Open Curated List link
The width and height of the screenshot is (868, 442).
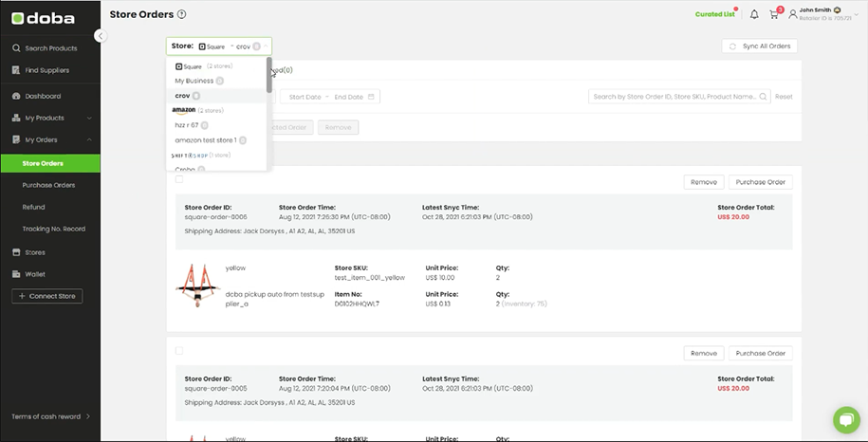[x=714, y=14]
